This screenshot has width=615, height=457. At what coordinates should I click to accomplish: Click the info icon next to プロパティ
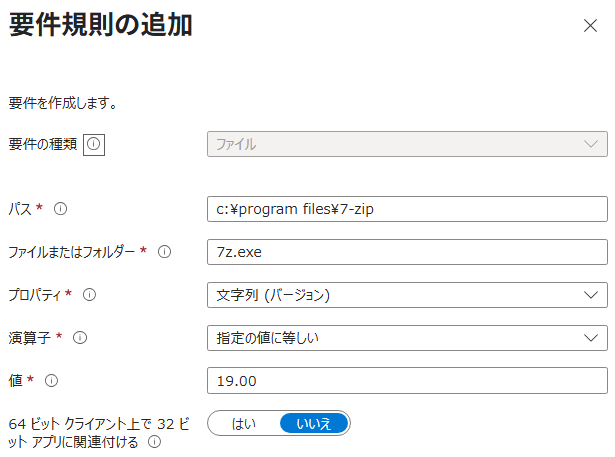tap(89, 294)
